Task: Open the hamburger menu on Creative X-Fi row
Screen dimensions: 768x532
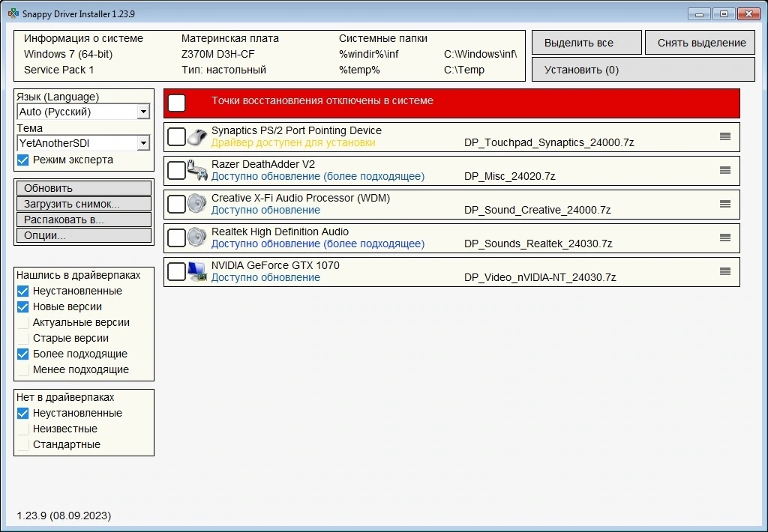Action: click(725, 204)
